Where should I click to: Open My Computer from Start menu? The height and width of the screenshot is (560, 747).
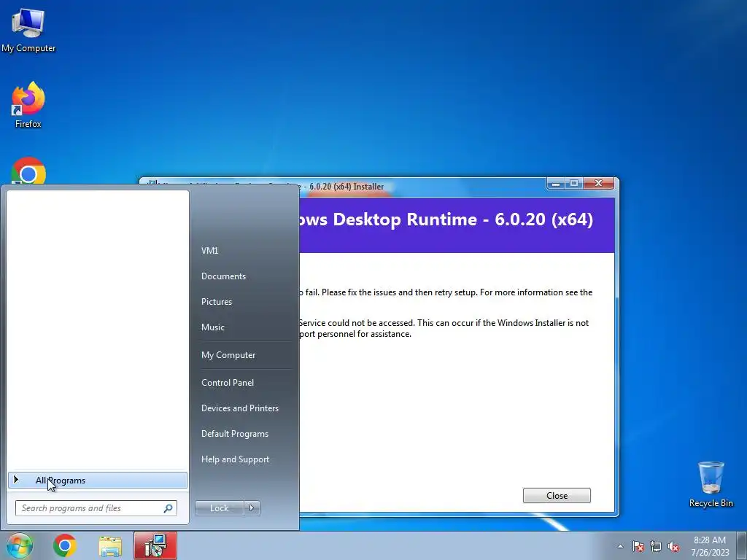pos(228,355)
